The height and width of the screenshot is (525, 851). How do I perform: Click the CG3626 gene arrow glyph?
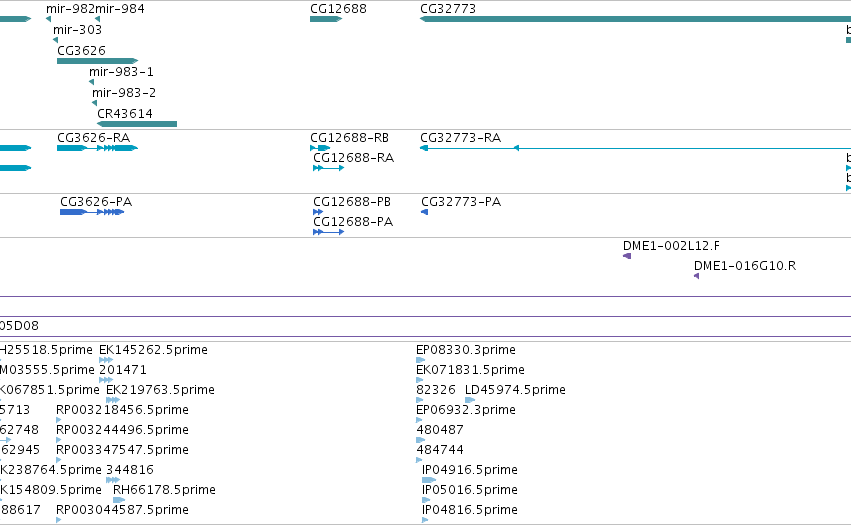pyautogui.click(x=98, y=61)
